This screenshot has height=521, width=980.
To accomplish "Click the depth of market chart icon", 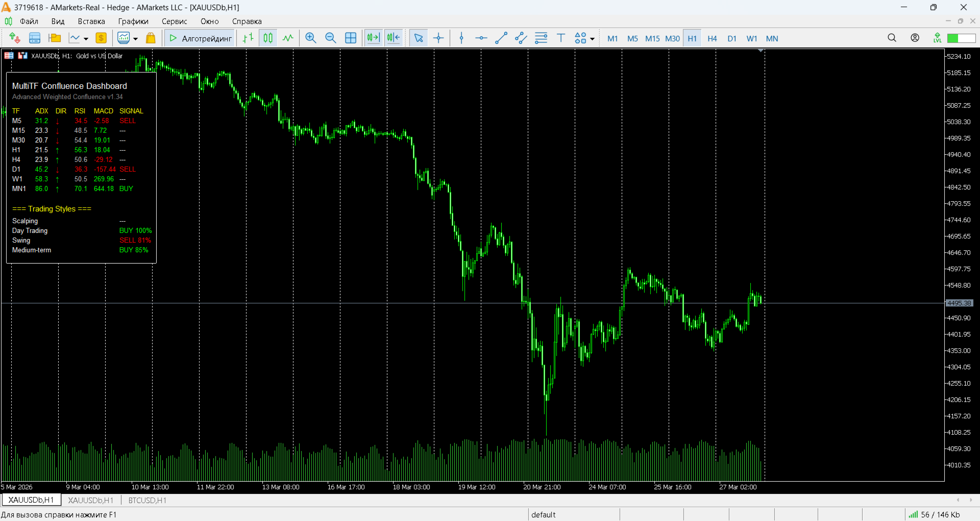I will [x=22, y=56].
